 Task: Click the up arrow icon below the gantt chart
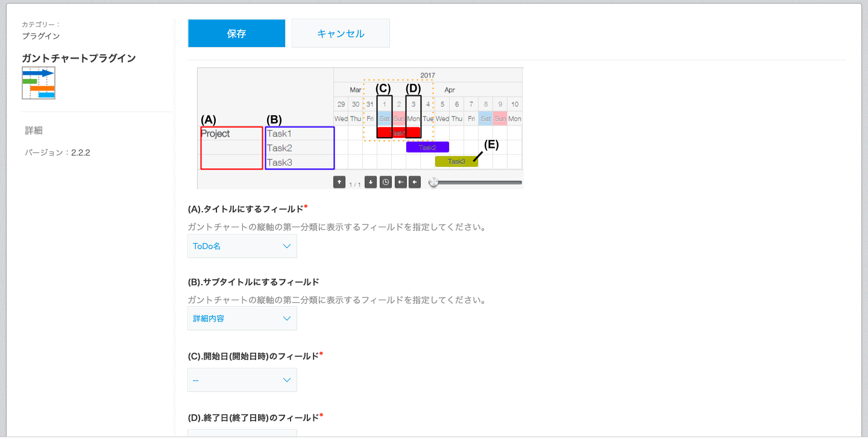point(339,182)
